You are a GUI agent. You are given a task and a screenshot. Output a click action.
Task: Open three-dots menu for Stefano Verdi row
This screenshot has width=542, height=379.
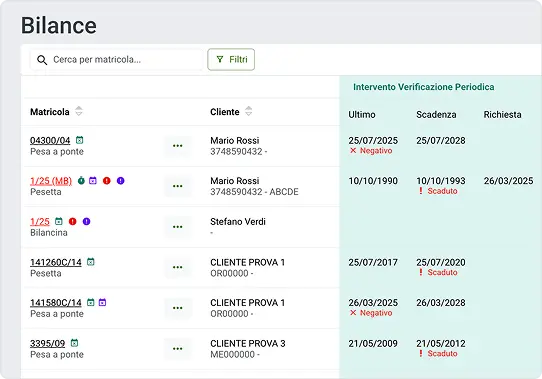178,227
